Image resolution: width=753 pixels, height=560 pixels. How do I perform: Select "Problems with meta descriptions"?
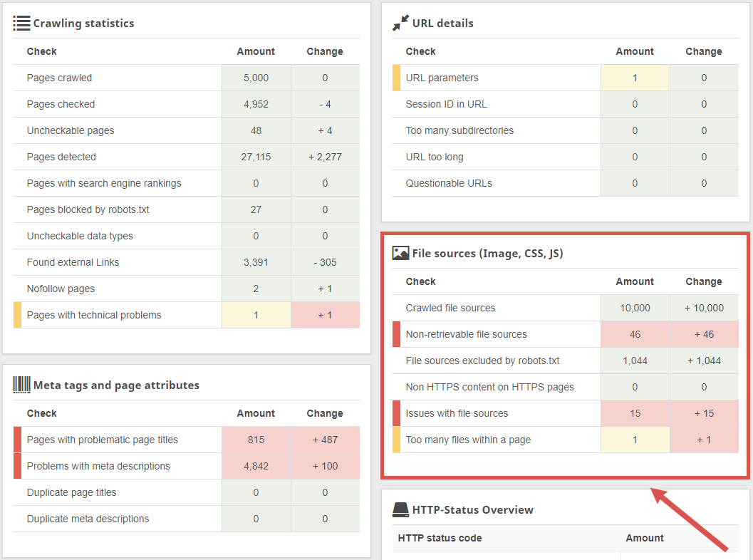click(98, 467)
